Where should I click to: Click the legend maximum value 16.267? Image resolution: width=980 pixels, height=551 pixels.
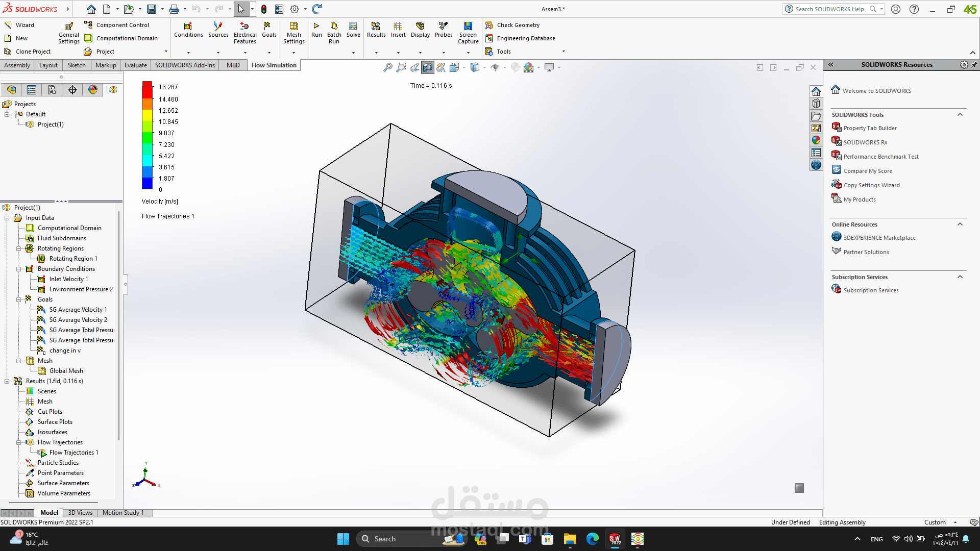pos(168,87)
